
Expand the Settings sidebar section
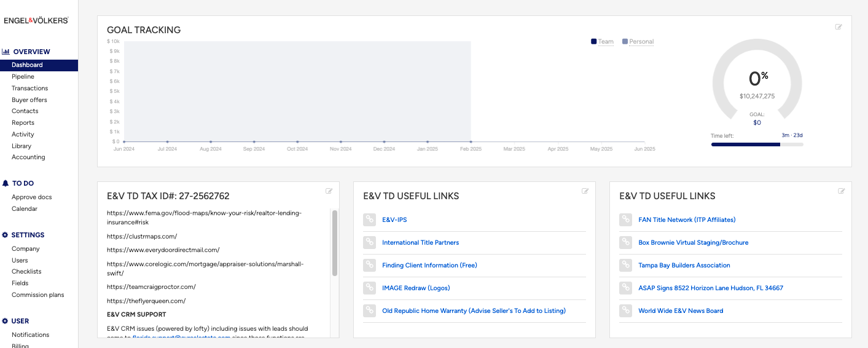27,235
